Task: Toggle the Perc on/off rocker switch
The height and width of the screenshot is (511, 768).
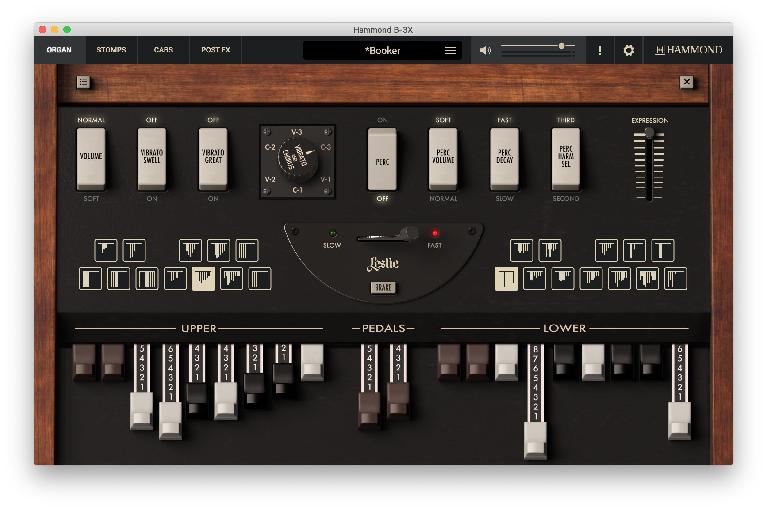Action: 382,158
